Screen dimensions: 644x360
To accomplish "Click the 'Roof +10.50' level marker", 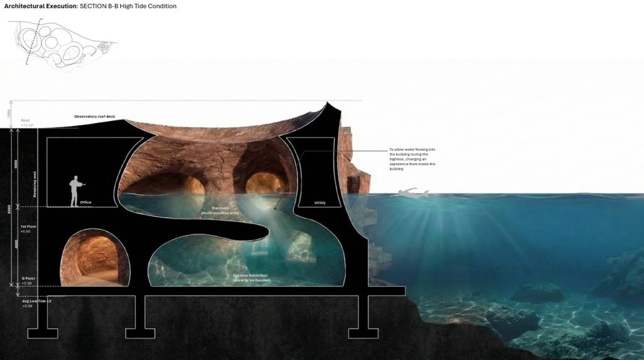I will point(26,123).
